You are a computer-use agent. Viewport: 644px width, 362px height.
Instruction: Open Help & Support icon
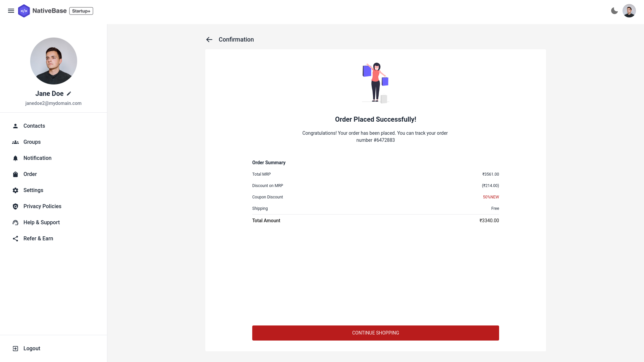pyautogui.click(x=15, y=222)
